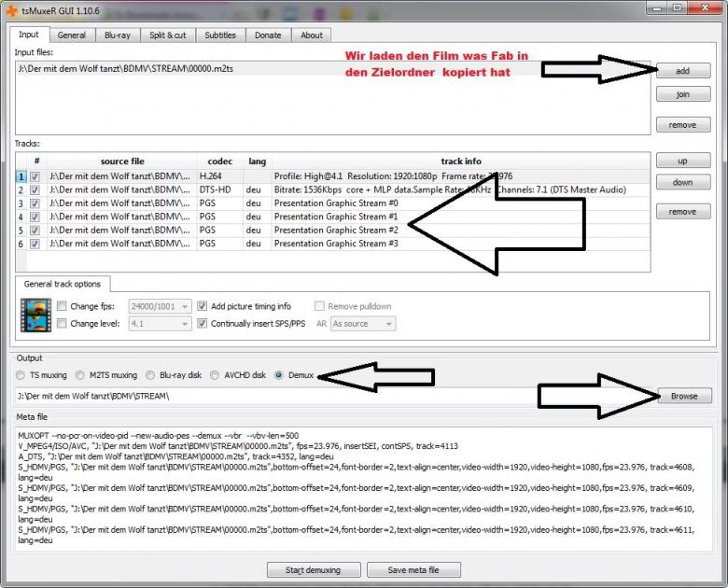The width and height of the screenshot is (728, 588).
Task: Open the level 4.1 dropdown
Action: (x=160, y=324)
